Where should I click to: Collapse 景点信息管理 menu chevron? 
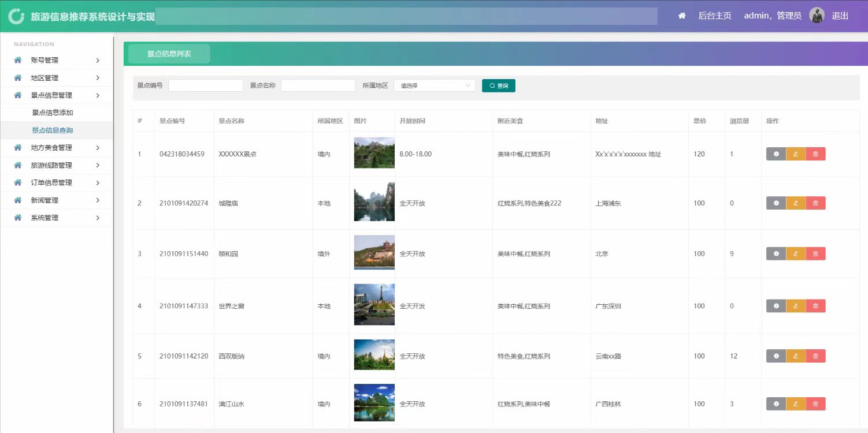(98, 95)
